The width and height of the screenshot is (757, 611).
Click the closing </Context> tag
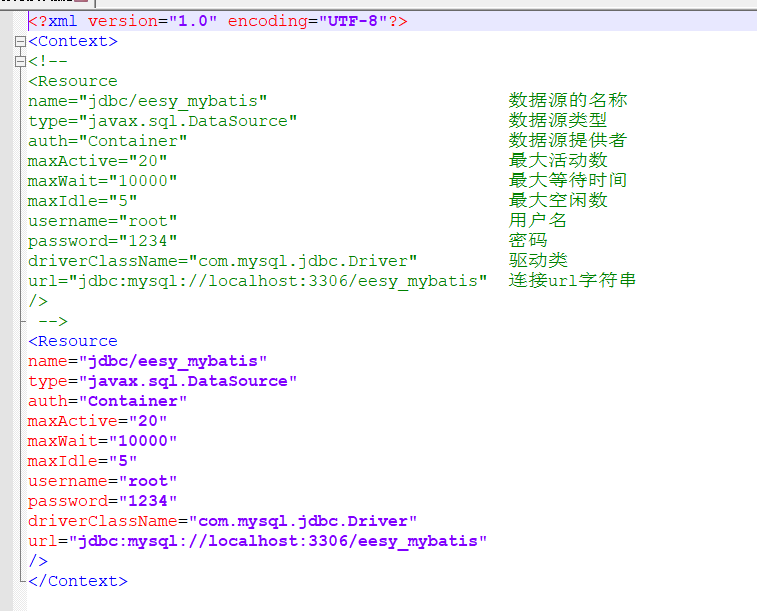78,581
